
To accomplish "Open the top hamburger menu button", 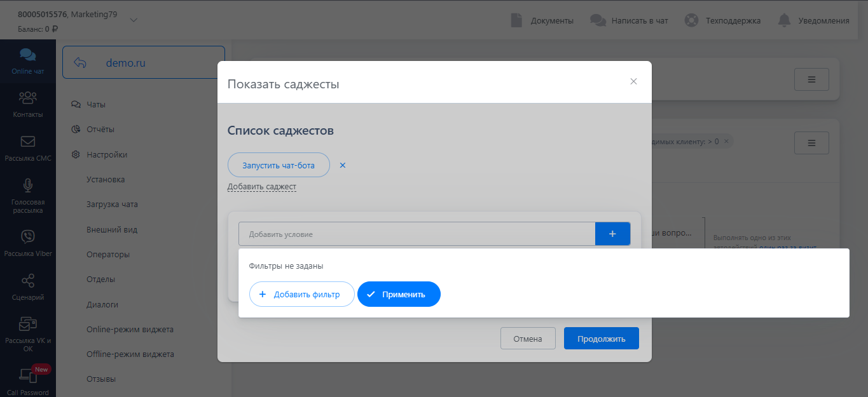I will coord(811,79).
